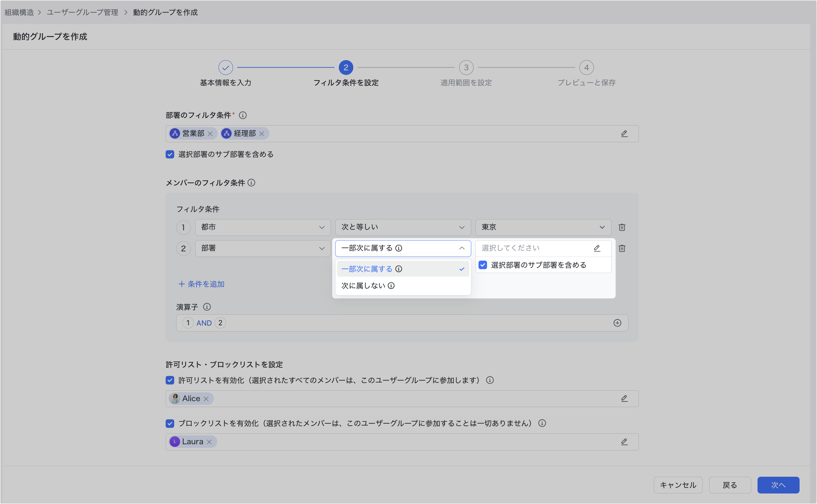Remove 経理部 tag from department filter

pyautogui.click(x=262, y=134)
